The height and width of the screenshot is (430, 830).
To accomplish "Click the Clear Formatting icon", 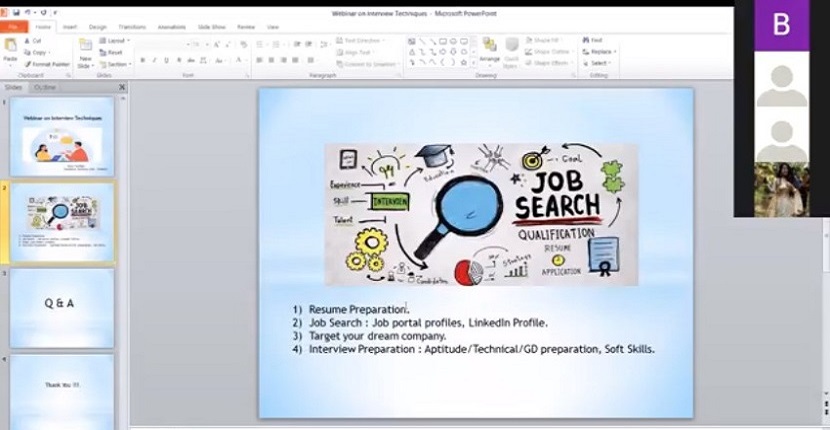I will click(x=243, y=45).
